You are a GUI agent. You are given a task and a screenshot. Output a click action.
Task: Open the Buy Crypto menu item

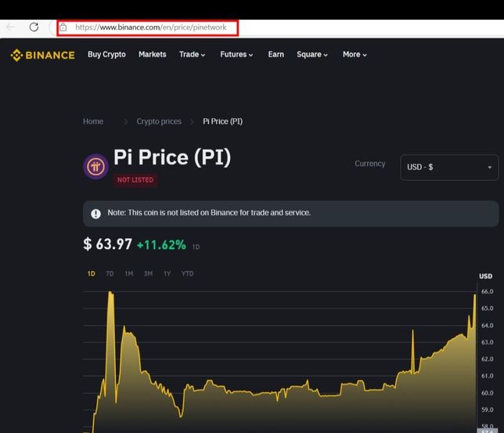[106, 55]
